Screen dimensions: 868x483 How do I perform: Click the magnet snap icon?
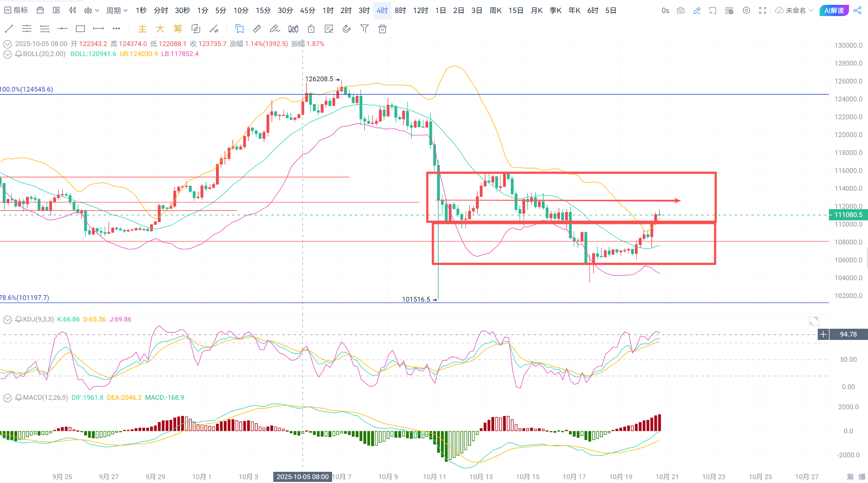coord(347,29)
